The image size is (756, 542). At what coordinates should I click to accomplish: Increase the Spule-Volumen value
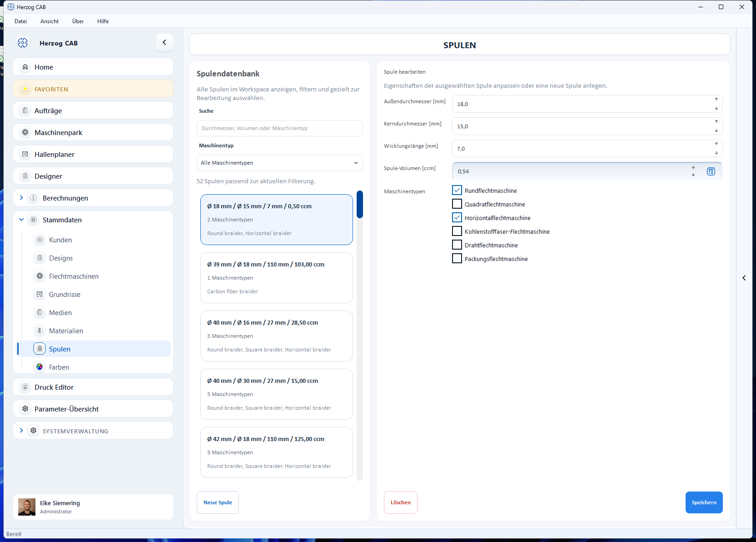coord(693,168)
